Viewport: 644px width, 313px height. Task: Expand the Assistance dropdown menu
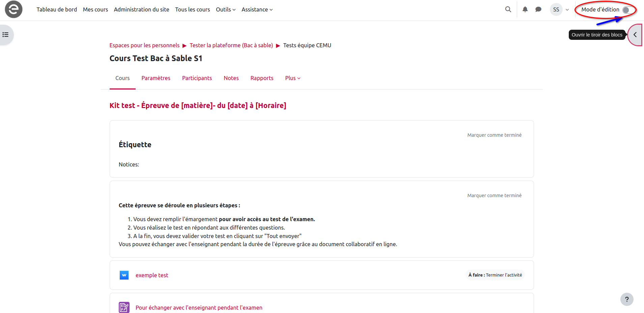coord(257,9)
